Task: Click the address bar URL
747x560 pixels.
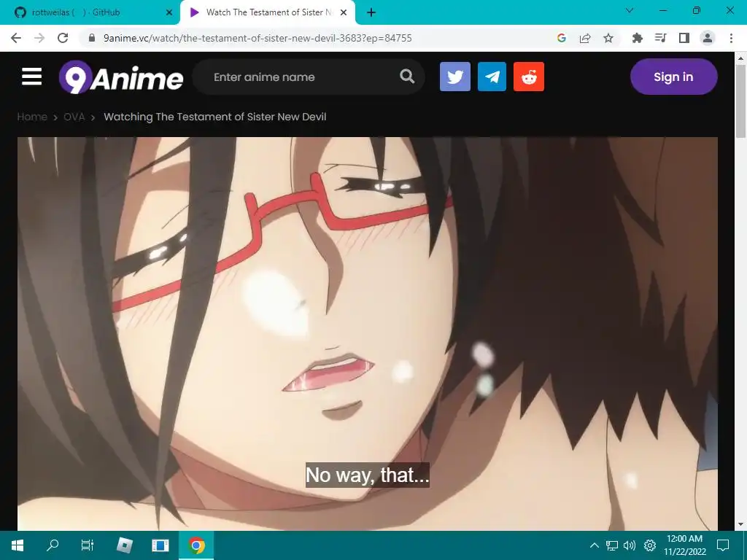Action: click(258, 38)
